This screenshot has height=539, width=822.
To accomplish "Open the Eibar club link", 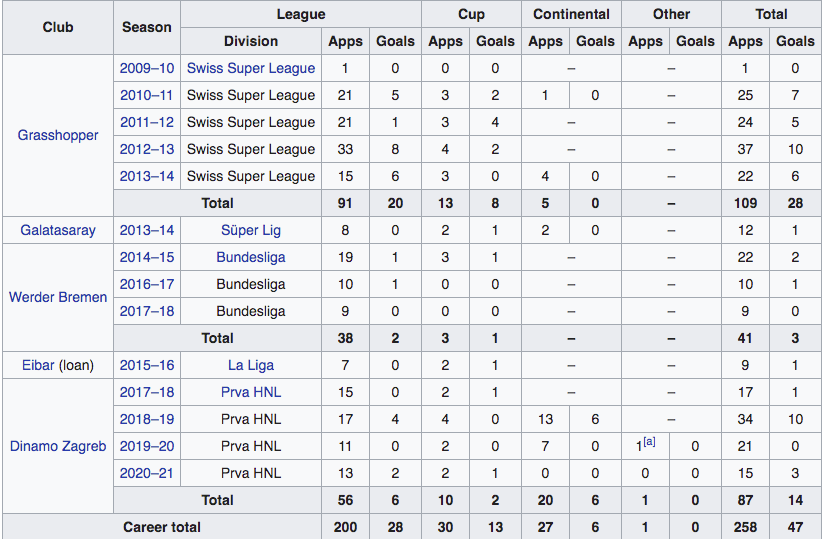I will [x=38, y=365].
